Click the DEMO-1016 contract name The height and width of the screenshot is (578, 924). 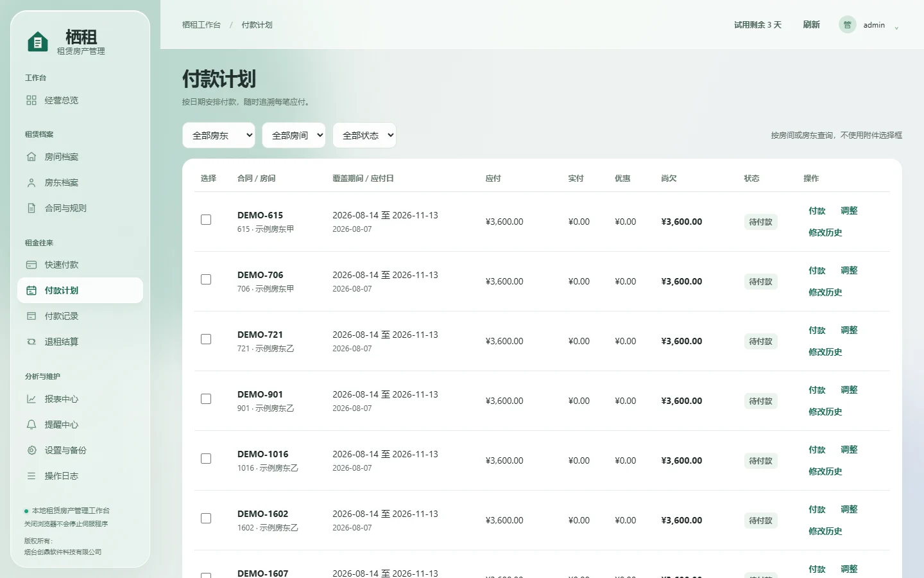(x=263, y=454)
